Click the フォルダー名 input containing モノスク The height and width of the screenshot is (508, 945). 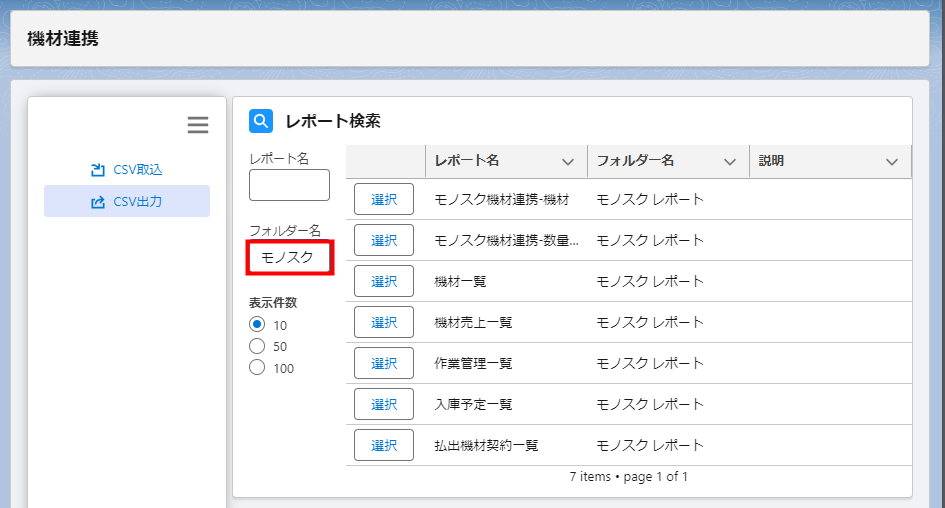(x=290, y=258)
